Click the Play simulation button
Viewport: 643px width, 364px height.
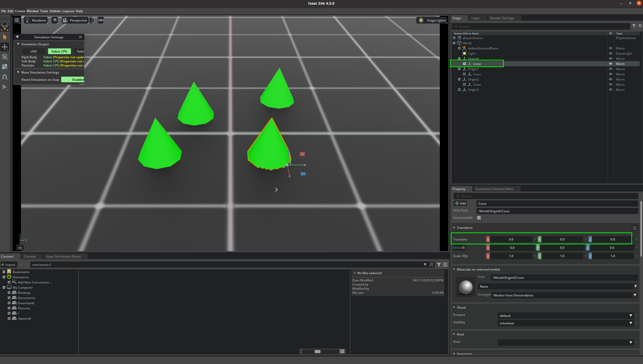click(x=4, y=87)
